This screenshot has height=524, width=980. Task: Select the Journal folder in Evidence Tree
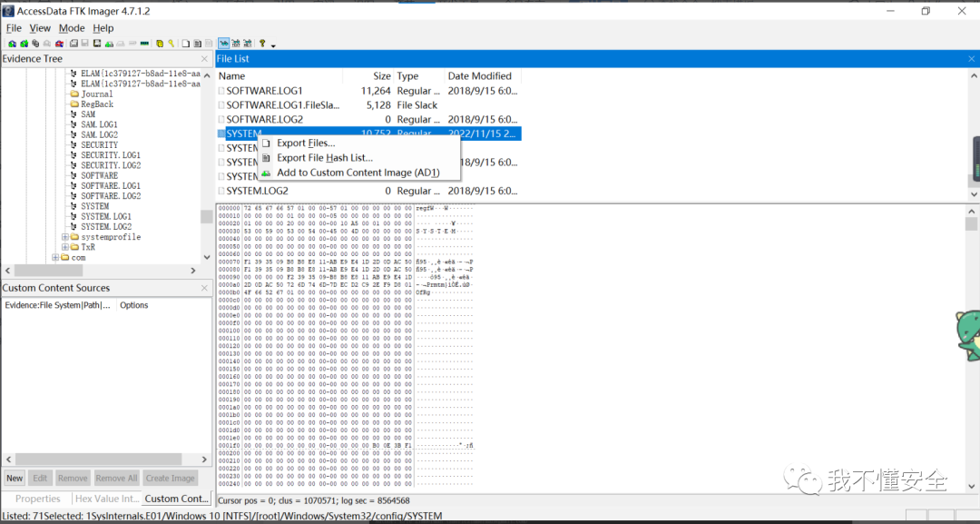(x=97, y=94)
